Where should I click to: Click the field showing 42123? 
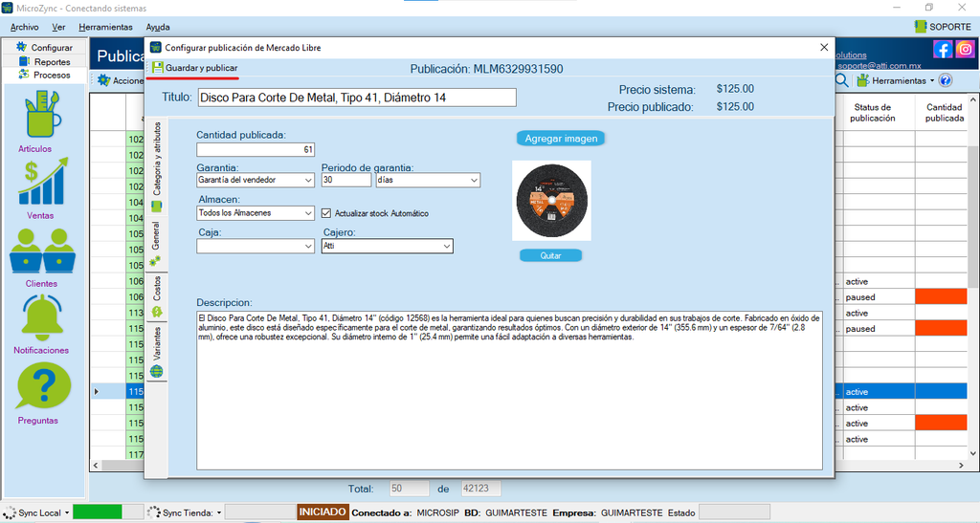point(480,489)
